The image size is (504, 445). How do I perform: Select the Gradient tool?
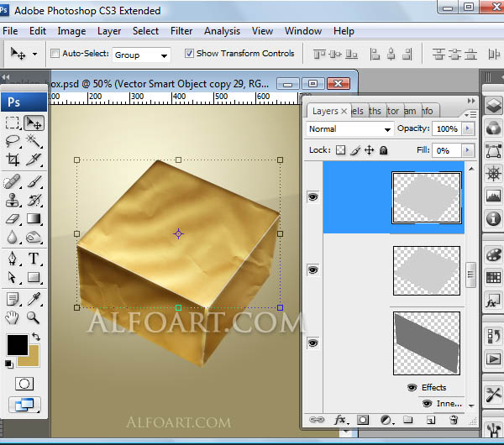pos(34,219)
